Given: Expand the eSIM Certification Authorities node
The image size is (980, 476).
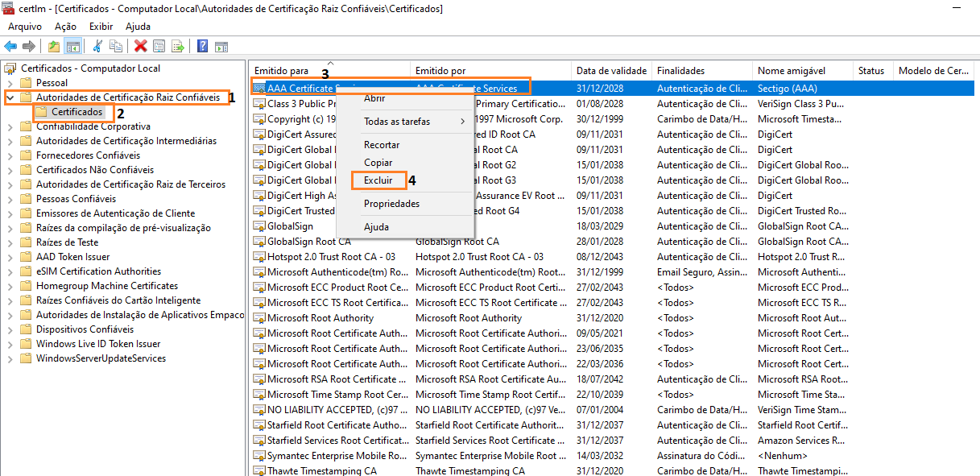Looking at the screenshot, I should (x=10, y=271).
